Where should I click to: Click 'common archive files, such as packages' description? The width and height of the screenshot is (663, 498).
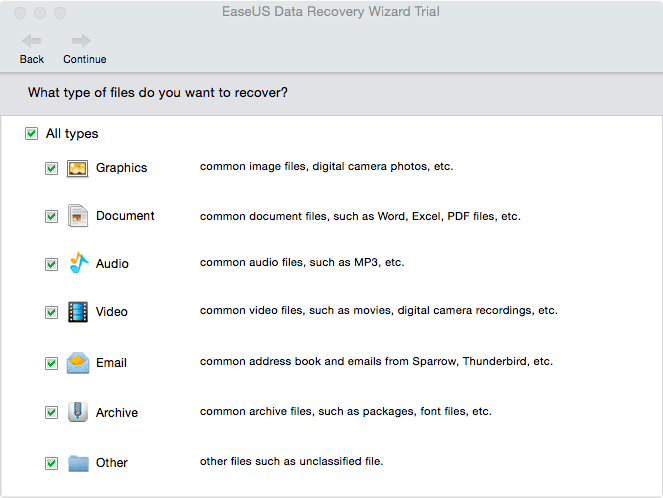tap(346, 411)
